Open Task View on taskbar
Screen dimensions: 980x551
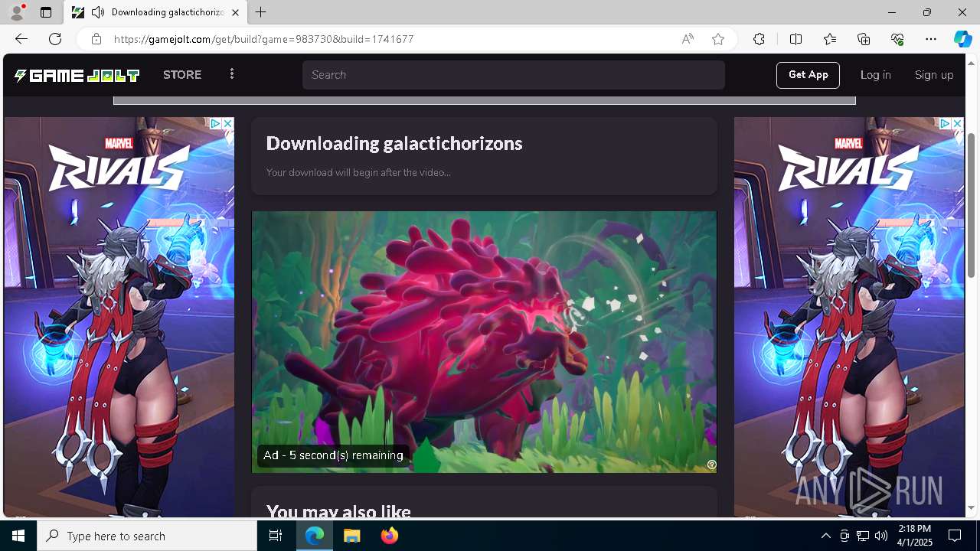(276, 536)
